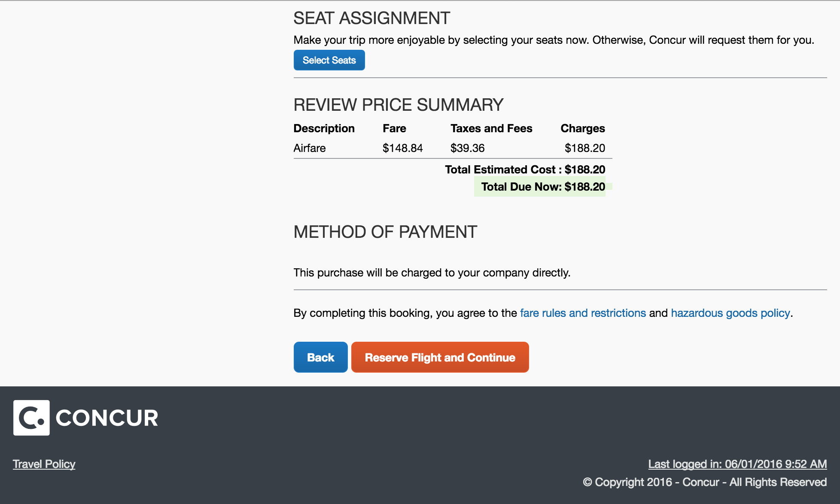Viewport: 840px width, 504px height.
Task: Click the Airfare row description
Action: click(x=309, y=148)
